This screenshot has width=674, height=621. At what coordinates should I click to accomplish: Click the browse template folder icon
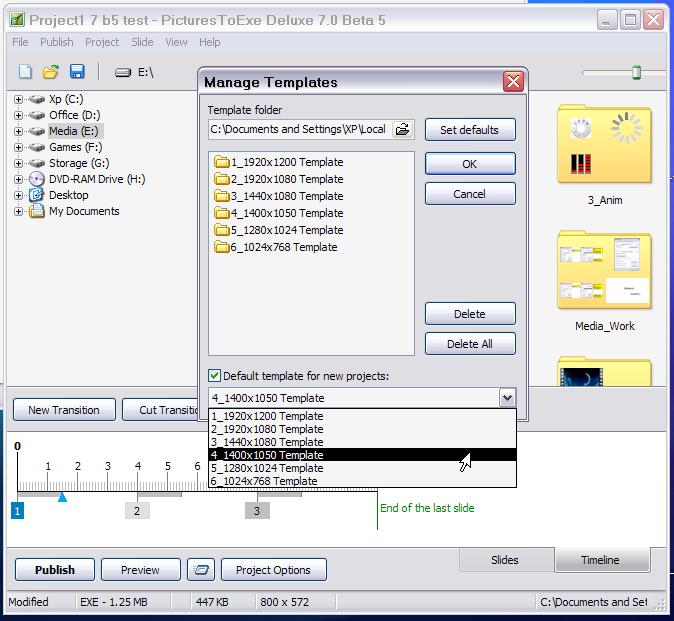402,129
